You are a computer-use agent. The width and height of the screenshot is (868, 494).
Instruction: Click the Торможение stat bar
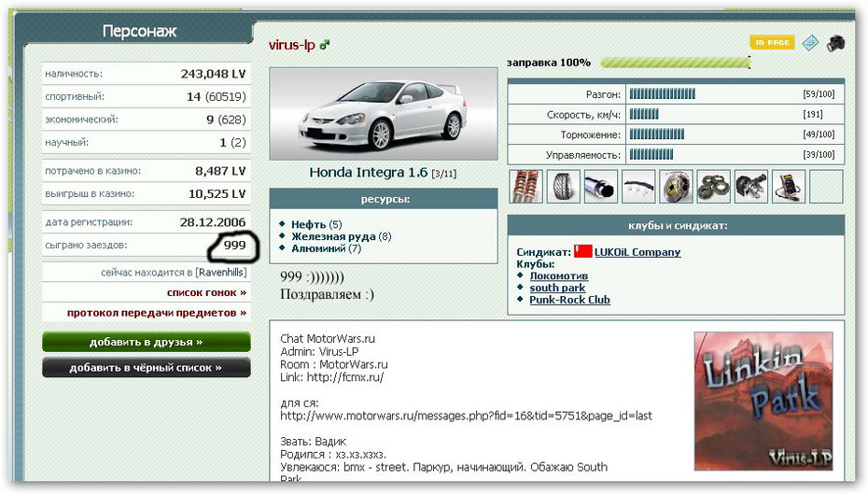pos(656,134)
